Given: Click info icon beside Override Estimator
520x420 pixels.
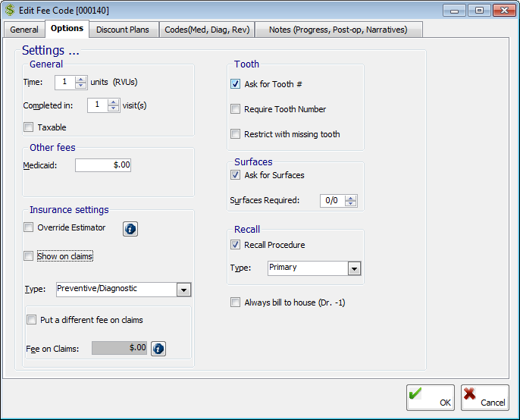Looking at the screenshot, I should coord(130,228).
